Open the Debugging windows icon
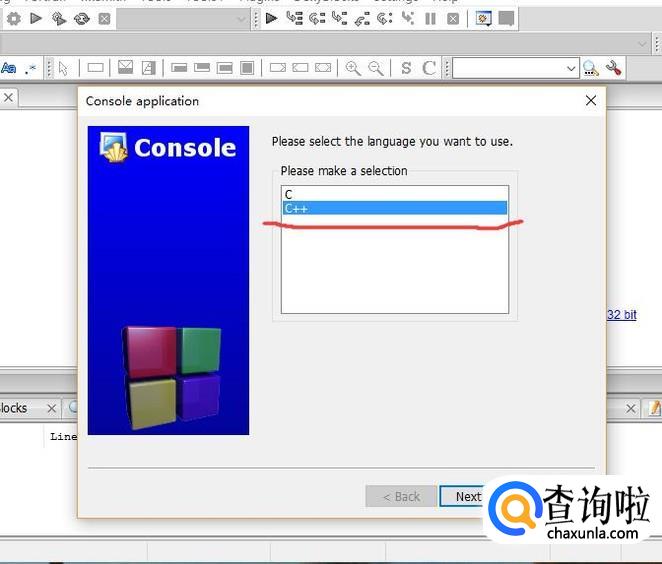Image resolution: width=662 pixels, height=564 pixels. pos(483,19)
